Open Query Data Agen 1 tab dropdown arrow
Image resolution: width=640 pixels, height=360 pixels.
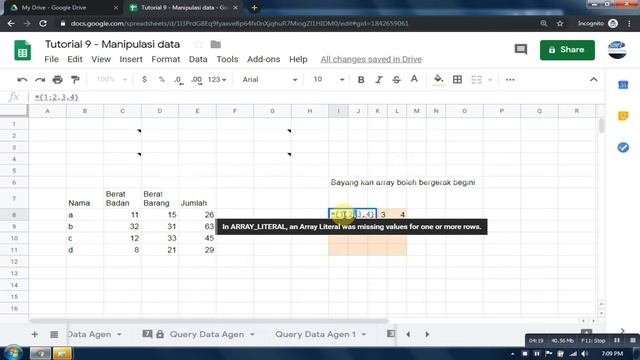tap(363, 334)
